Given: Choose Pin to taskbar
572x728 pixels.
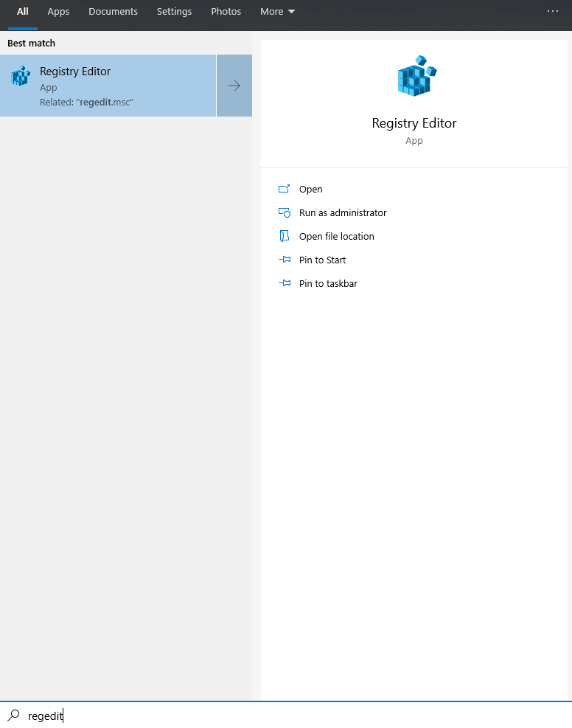Looking at the screenshot, I should pyautogui.click(x=328, y=284).
